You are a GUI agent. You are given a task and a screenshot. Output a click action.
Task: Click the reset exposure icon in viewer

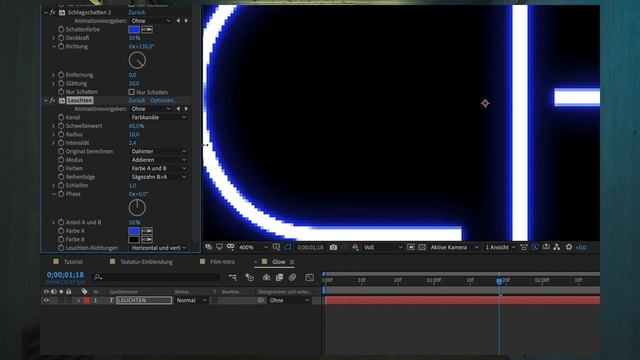click(569, 247)
